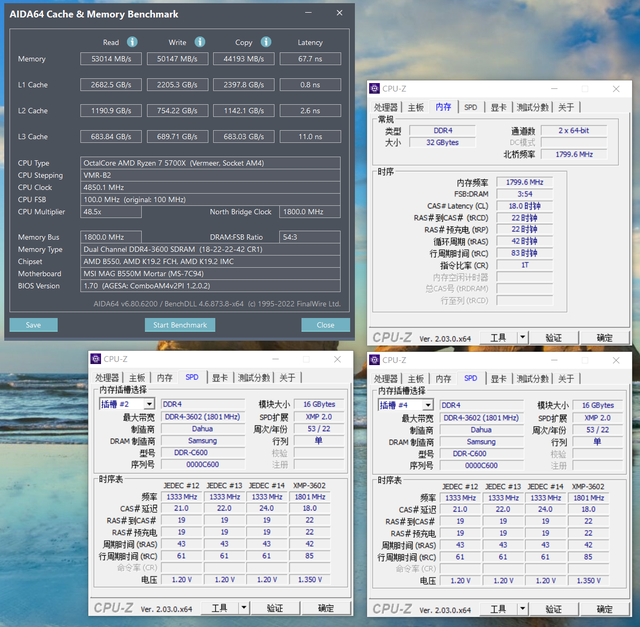Click CPU-Z title icon in the memory timings window

(374, 89)
